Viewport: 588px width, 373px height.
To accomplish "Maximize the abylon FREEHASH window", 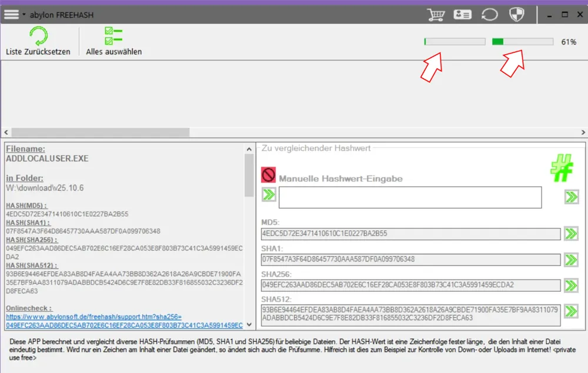I will [564, 15].
